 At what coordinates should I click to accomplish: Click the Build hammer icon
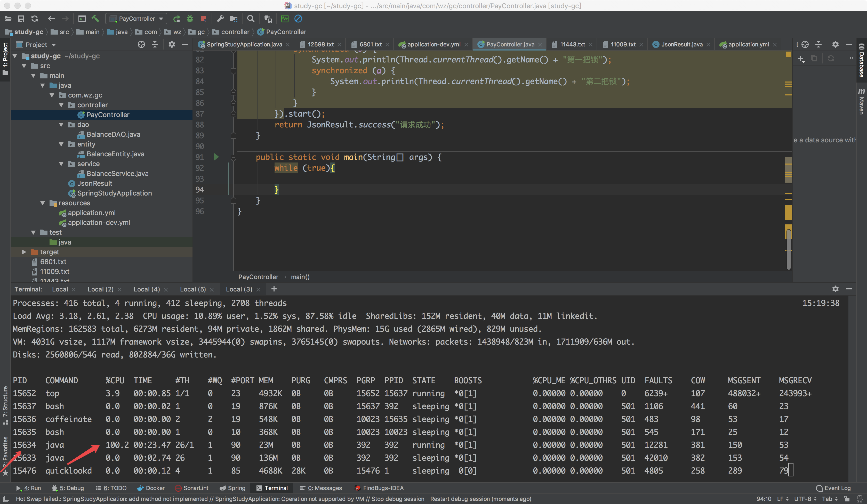(95, 19)
